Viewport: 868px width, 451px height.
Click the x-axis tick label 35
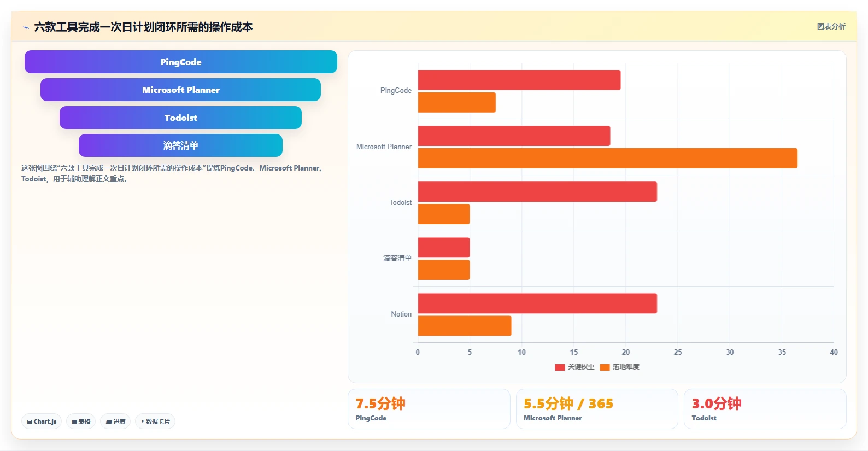(x=782, y=352)
